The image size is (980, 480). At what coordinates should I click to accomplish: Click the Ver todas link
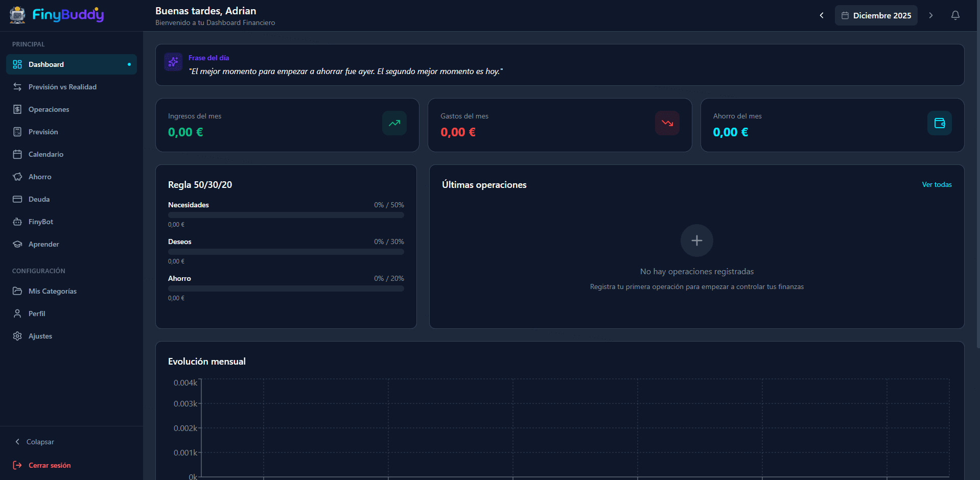[936, 184]
